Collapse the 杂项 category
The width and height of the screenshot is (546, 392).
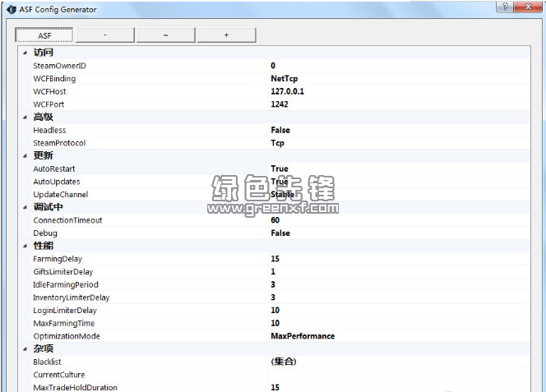click(x=25, y=348)
